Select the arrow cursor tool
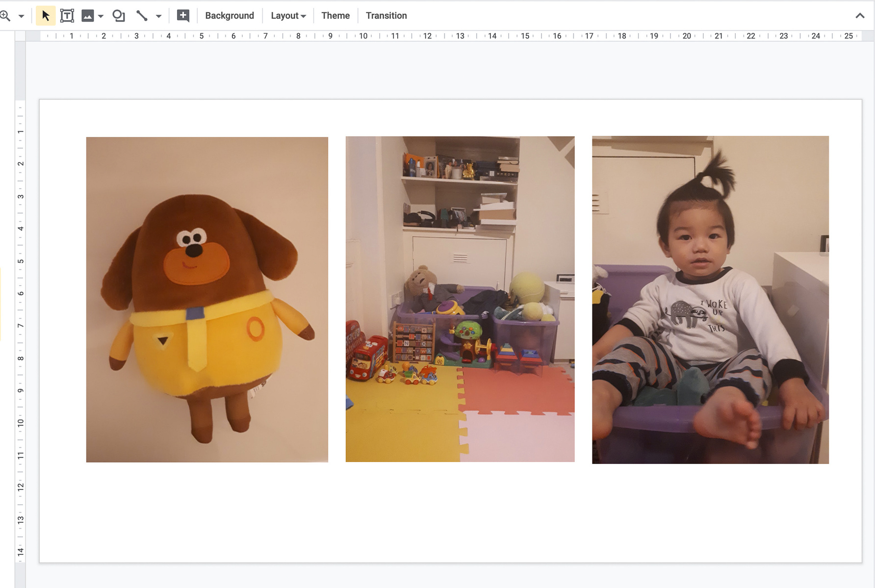 pyautogui.click(x=46, y=16)
